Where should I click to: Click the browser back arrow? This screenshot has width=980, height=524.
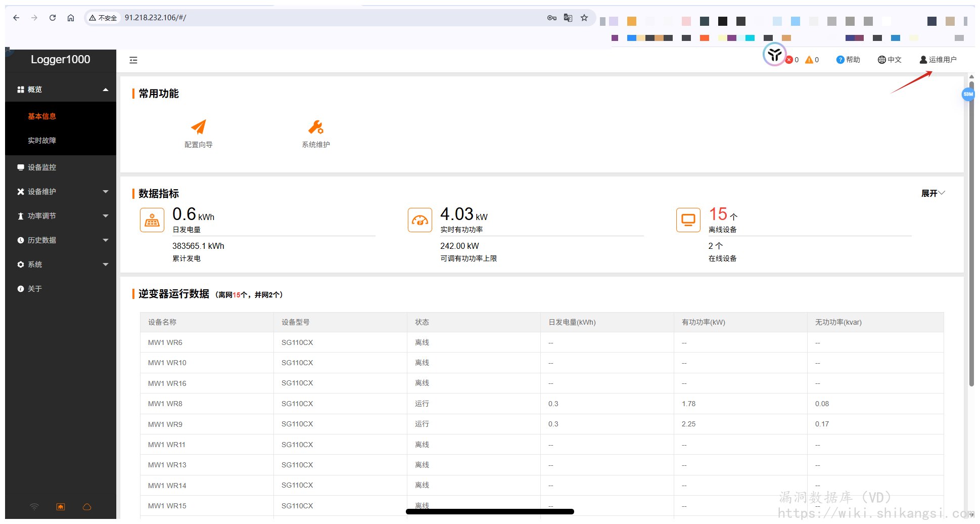coord(16,18)
